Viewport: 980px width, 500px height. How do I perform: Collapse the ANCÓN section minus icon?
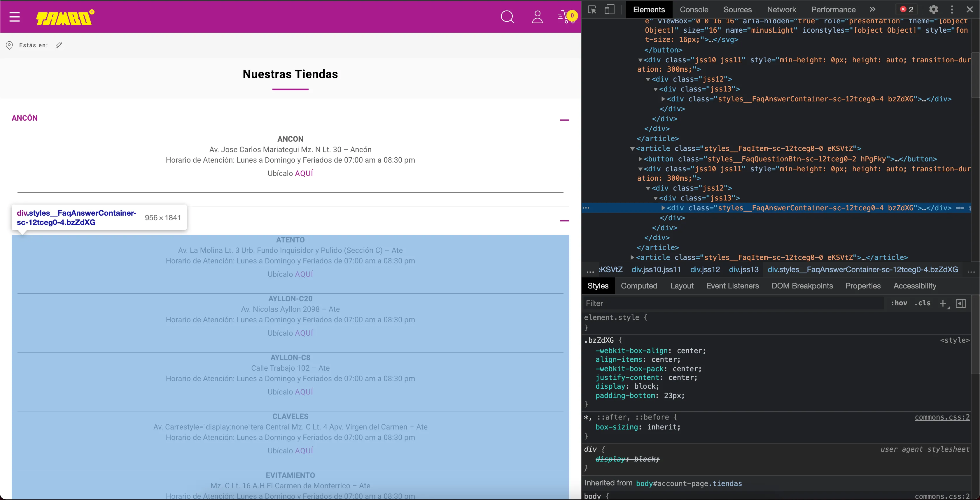coord(565,120)
